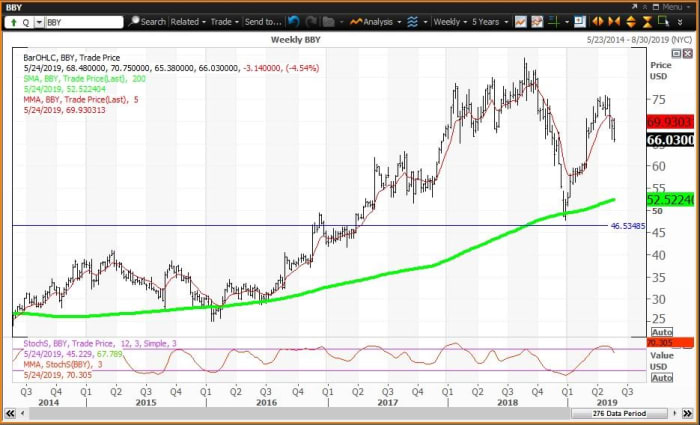Open the Related menu
The image size is (700, 425).
coord(185,20)
